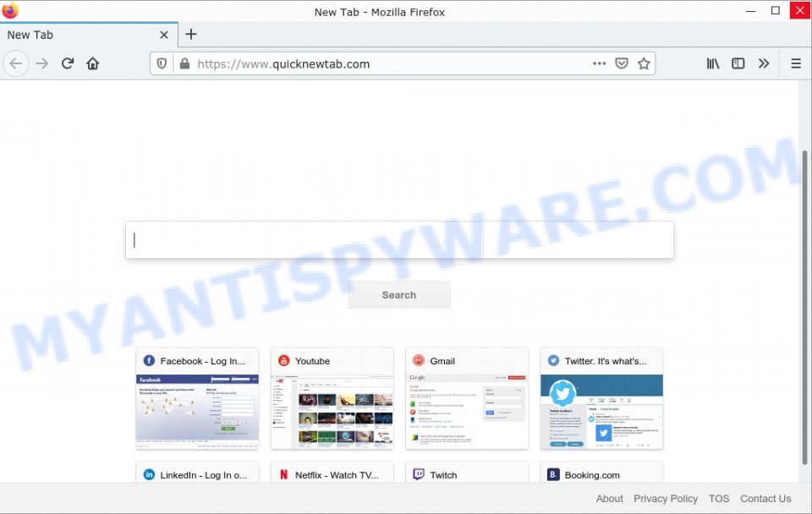The height and width of the screenshot is (514, 812).
Task: Click the Twitter bird icon
Action: [553, 361]
